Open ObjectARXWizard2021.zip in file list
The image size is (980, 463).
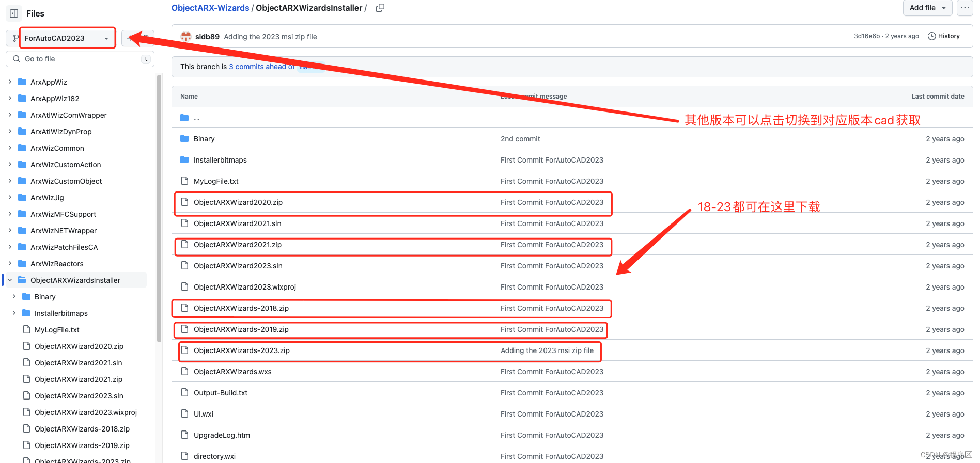pyautogui.click(x=238, y=245)
